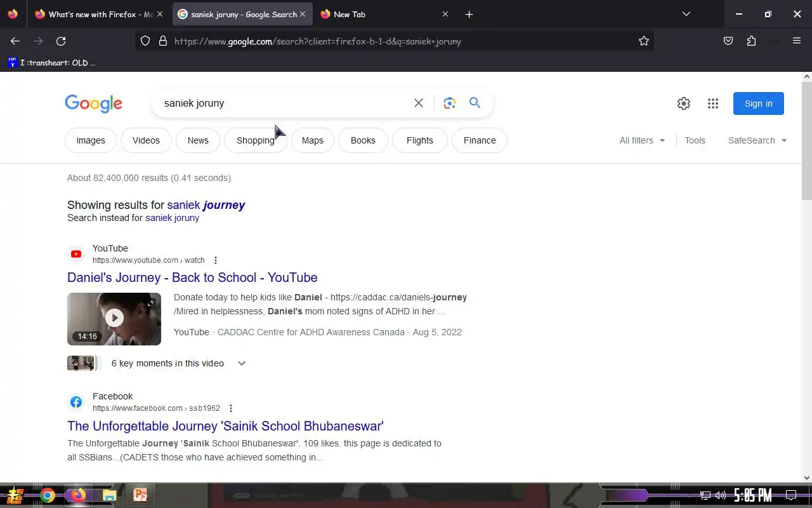Click the key moments preview thumbnail
Image resolution: width=812 pixels, height=508 pixels.
click(84, 363)
